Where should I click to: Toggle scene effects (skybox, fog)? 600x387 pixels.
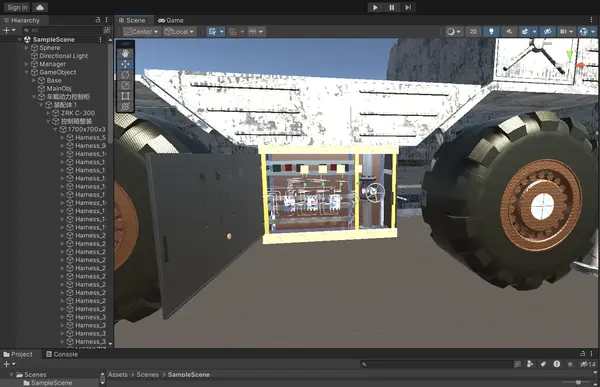pyautogui.click(x=525, y=32)
